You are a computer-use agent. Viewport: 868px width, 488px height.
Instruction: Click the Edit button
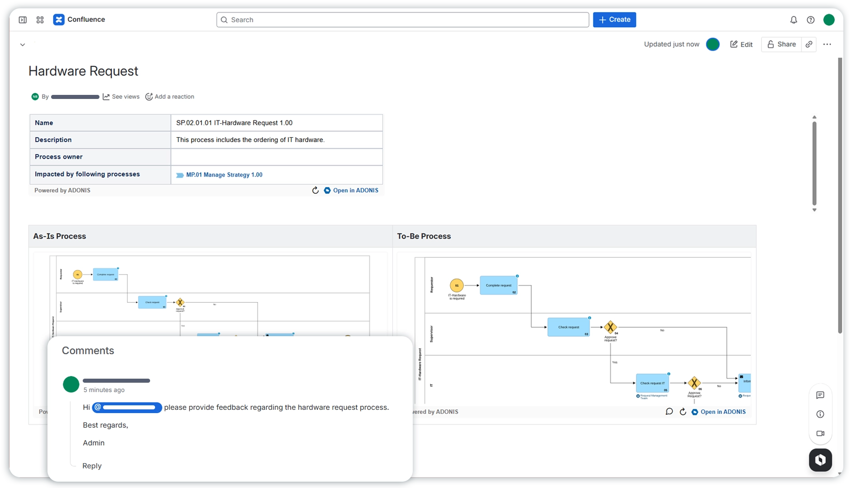tap(741, 44)
